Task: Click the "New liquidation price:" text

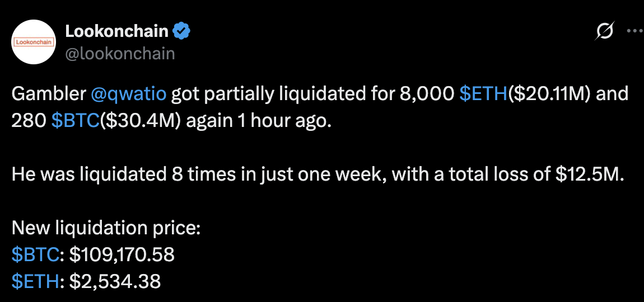Action: (x=106, y=228)
